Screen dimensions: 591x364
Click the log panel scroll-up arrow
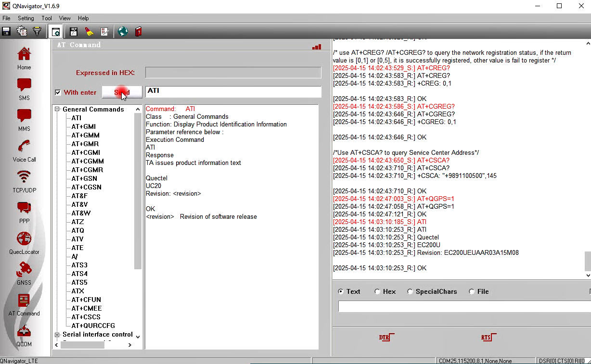[588, 43]
